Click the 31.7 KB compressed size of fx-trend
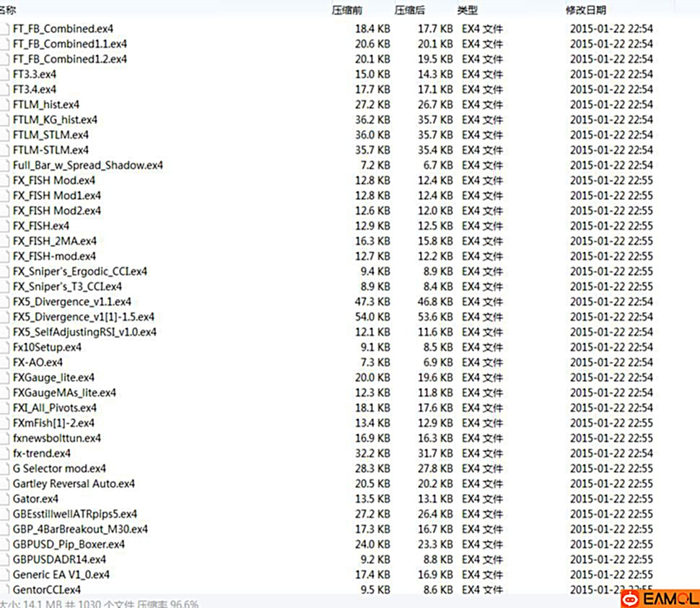700x608 pixels. pos(435,454)
